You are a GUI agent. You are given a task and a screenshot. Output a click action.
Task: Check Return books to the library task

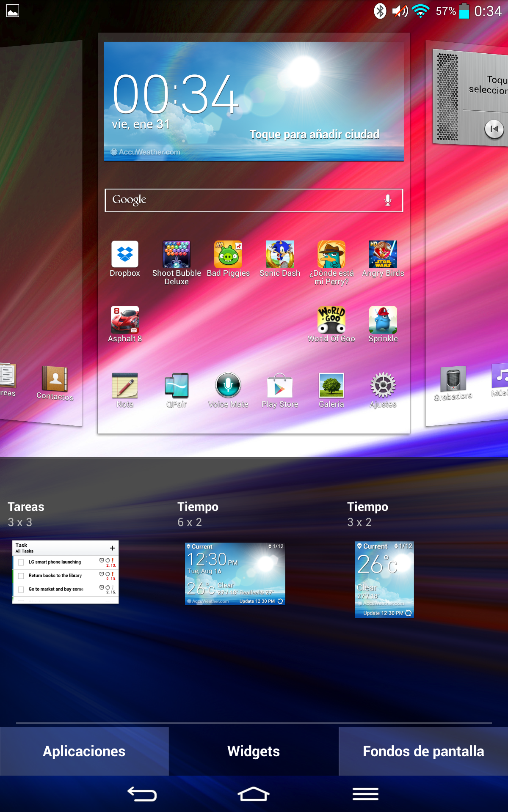tap(21, 576)
